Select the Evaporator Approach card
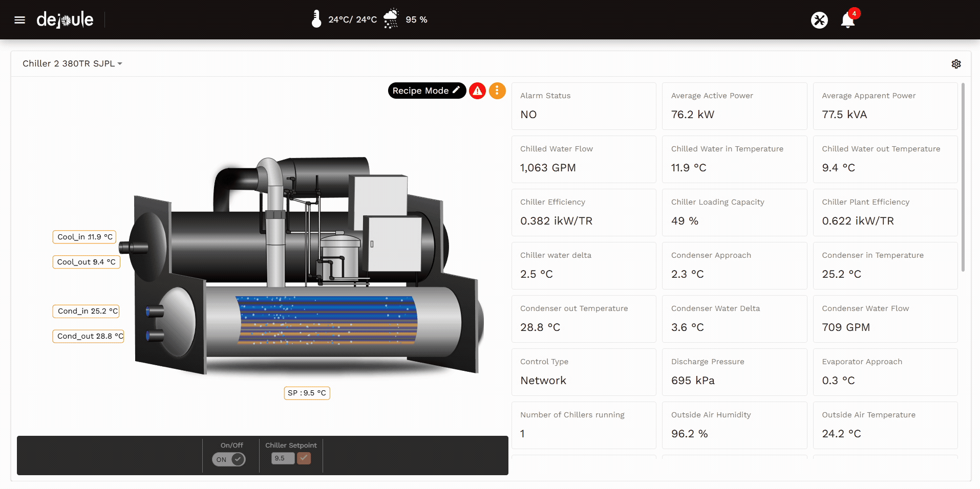This screenshot has height=489, width=980. click(885, 372)
